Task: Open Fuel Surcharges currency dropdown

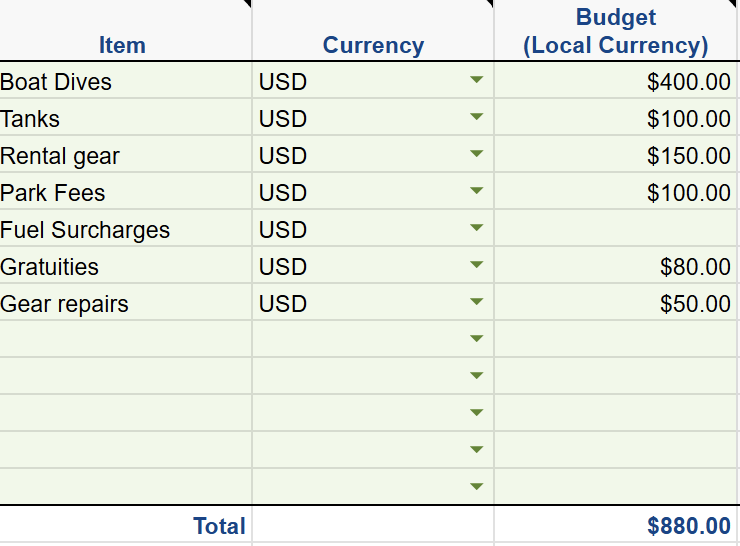Action: pos(476,229)
